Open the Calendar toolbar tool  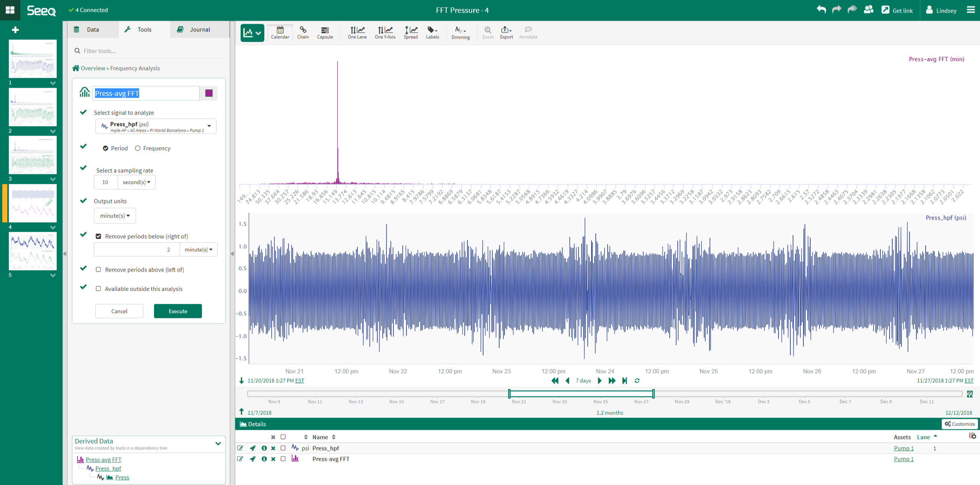pyautogui.click(x=280, y=33)
